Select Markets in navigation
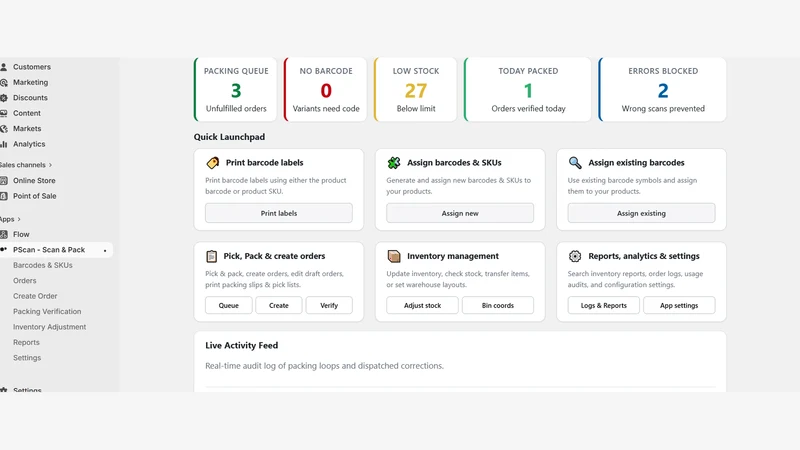This screenshot has width=800, height=450. coord(27,129)
